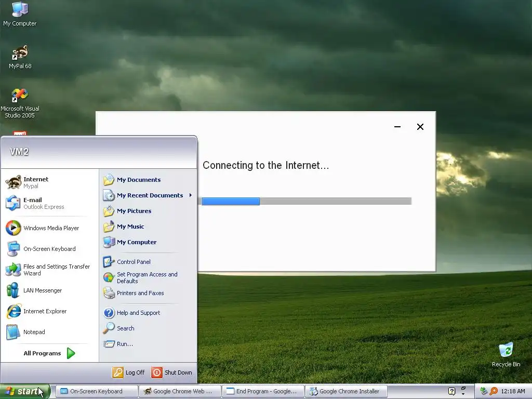Open Set Program Access and Defaults
Image resolution: width=532 pixels, height=399 pixels.
pyautogui.click(x=148, y=277)
